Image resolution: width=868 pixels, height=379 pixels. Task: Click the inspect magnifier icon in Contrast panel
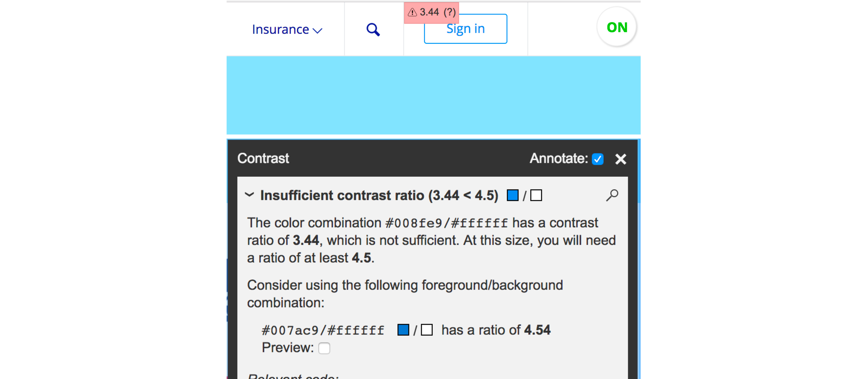(612, 195)
